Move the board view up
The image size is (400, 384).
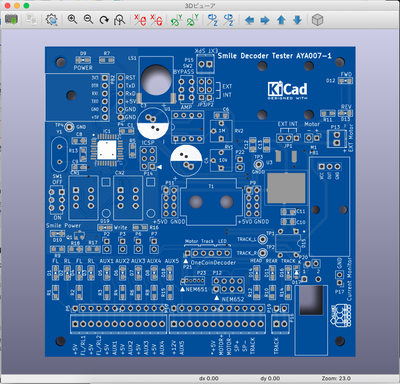[281, 20]
